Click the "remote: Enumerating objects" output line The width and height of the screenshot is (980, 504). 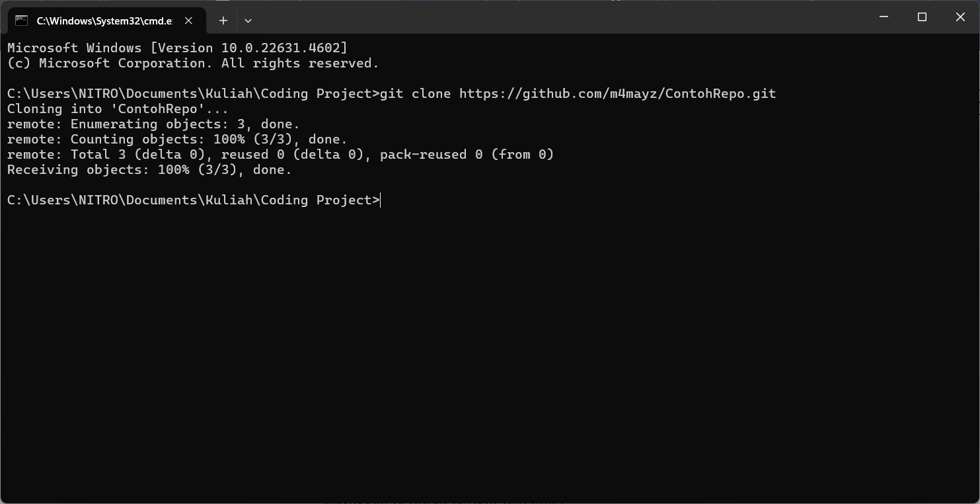tap(153, 124)
